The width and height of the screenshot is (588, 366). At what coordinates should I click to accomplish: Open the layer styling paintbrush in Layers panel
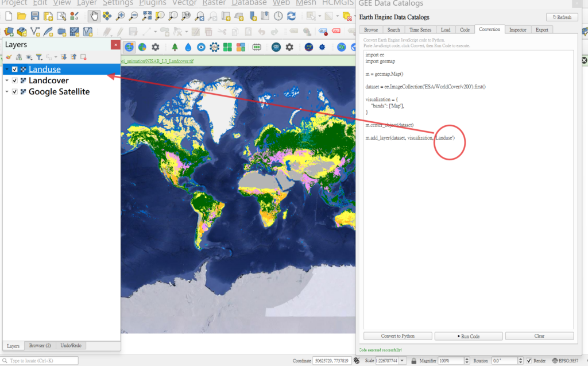[9, 57]
